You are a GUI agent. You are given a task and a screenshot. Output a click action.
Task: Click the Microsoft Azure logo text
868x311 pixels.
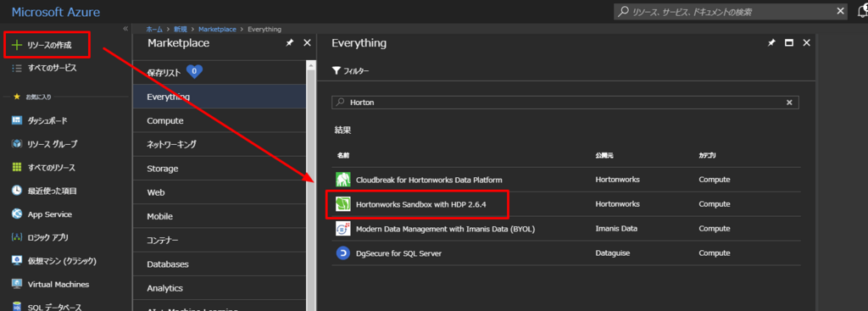click(56, 12)
